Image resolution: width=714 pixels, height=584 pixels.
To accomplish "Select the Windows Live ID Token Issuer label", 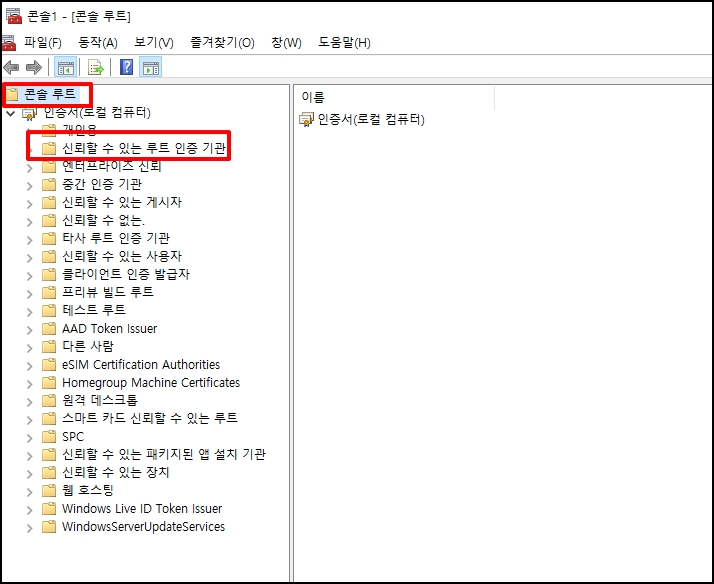I will tap(142, 508).
